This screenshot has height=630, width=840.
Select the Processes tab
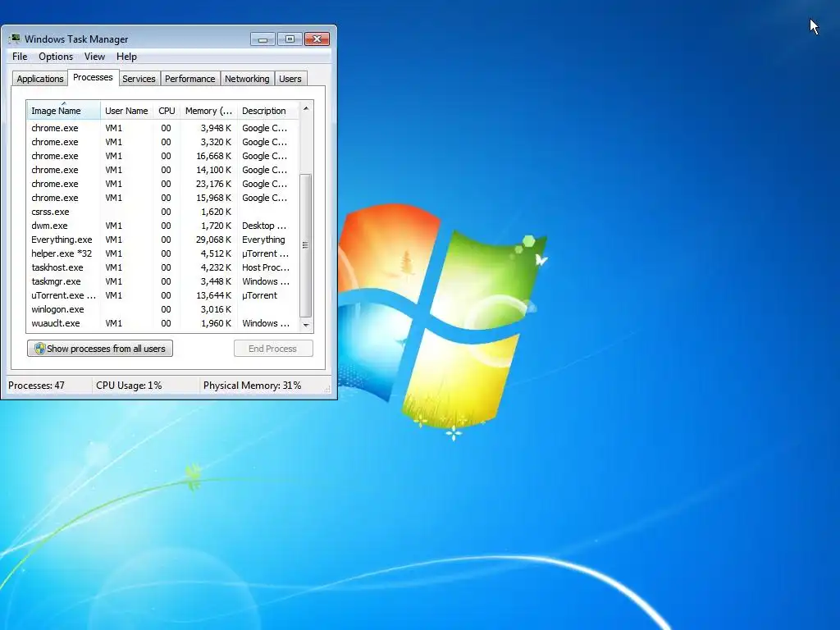click(93, 77)
